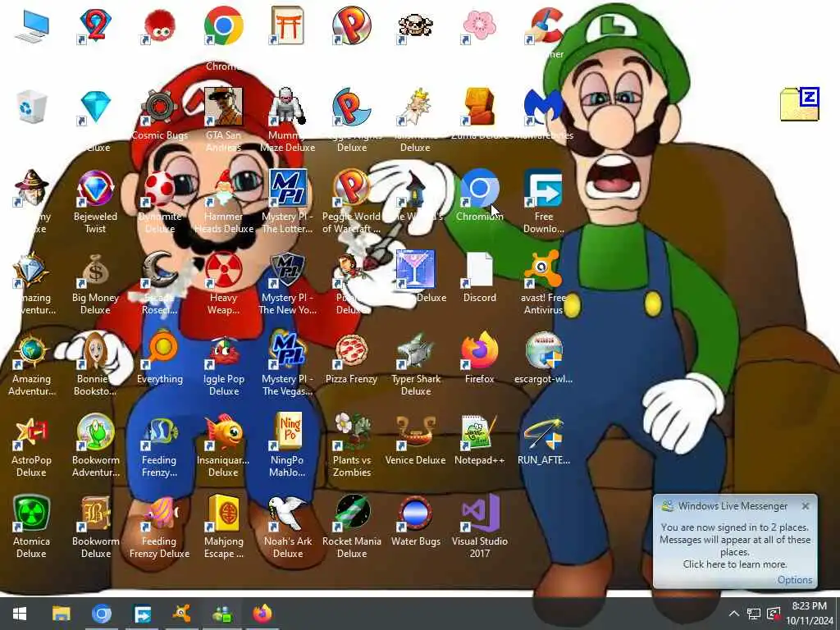
Task: Click the Options link in Messenger popup
Action: pyautogui.click(x=794, y=580)
